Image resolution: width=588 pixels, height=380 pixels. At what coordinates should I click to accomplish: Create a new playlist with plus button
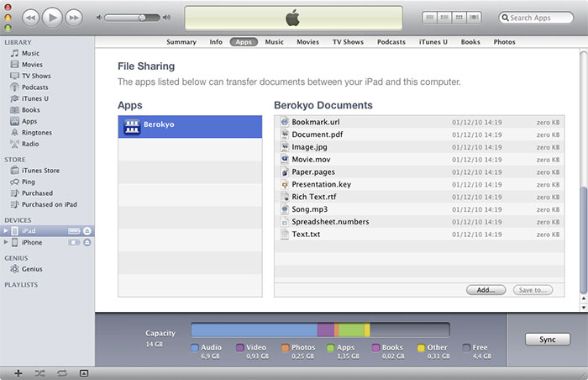[x=18, y=373]
